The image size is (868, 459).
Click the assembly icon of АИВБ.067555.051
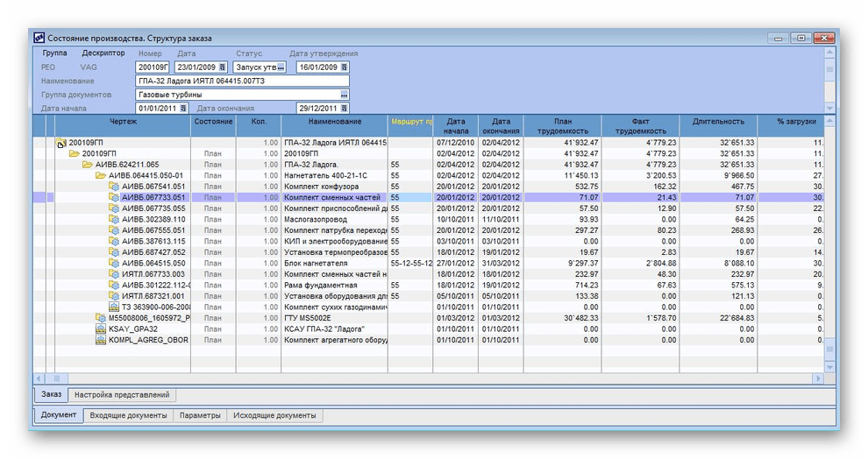pos(114,230)
